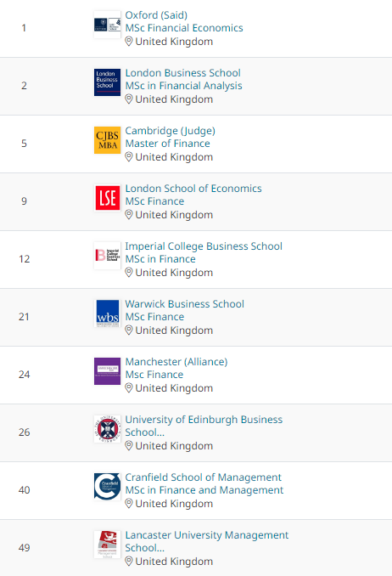
Task: Open Cambridge (Judge) school link
Action: coord(171,131)
